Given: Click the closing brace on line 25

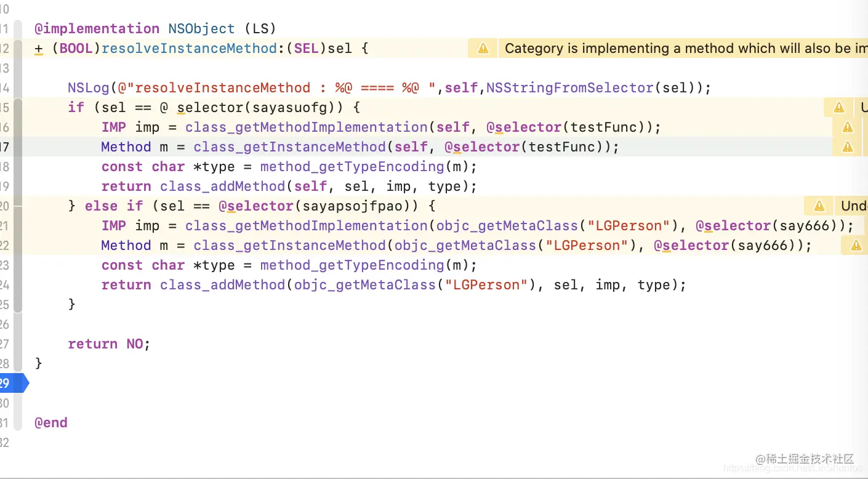Looking at the screenshot, I should 72,304.
